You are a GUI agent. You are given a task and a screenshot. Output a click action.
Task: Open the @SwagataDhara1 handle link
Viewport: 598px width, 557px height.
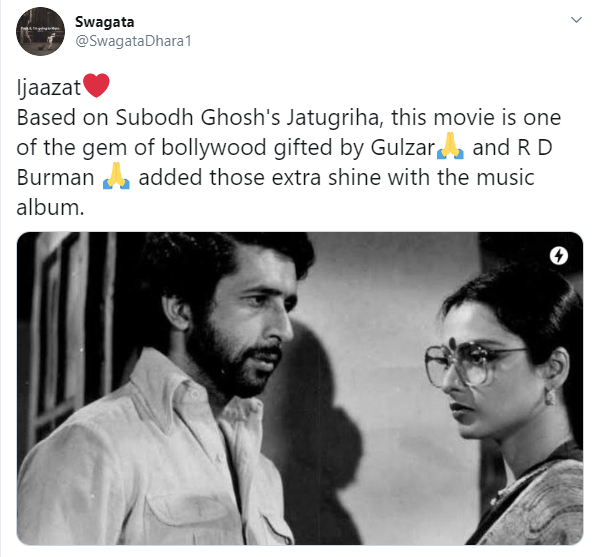133,41
